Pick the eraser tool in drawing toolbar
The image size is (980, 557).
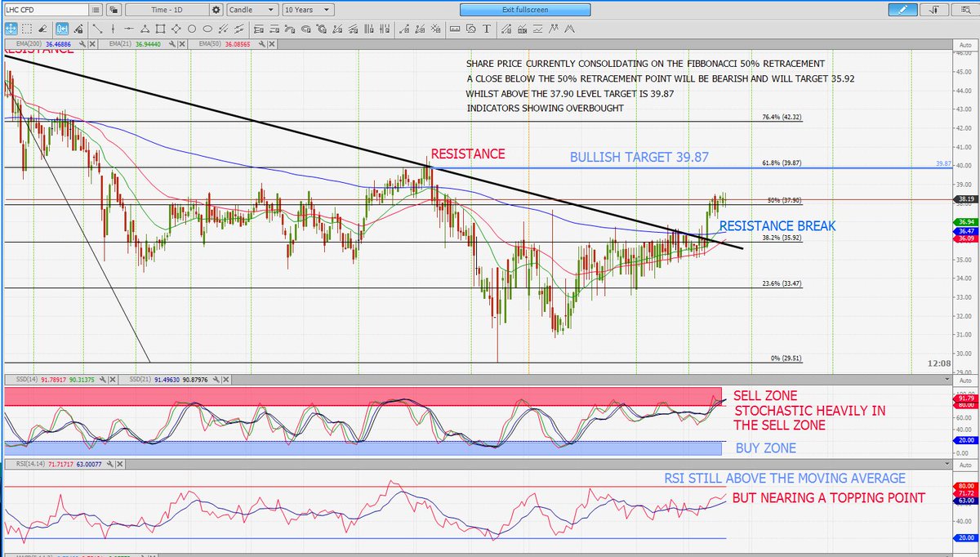click(42, 29)
